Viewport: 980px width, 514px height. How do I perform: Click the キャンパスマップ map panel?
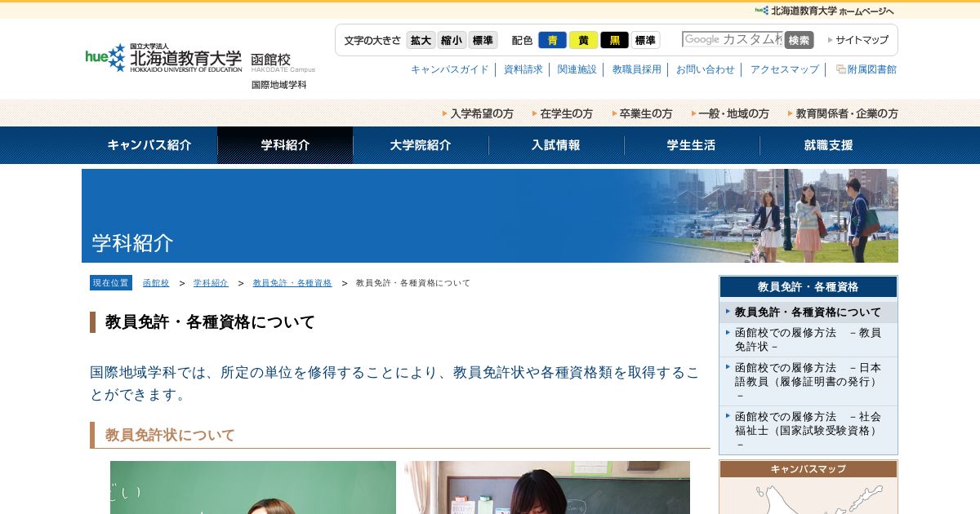coord(808,488)
